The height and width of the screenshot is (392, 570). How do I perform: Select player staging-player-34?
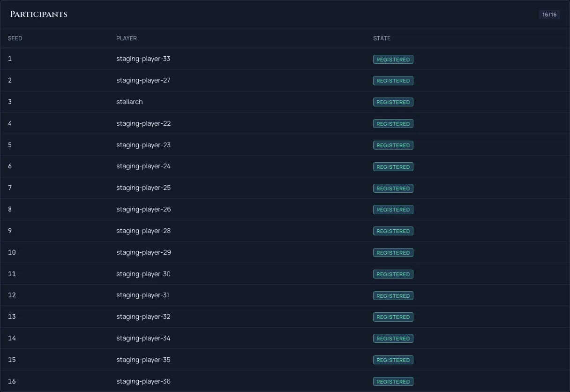click(143, 339)
